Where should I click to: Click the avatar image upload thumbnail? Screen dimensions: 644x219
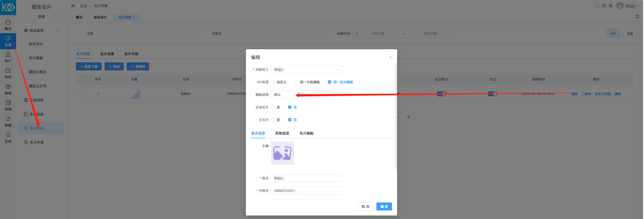point(282,153)
